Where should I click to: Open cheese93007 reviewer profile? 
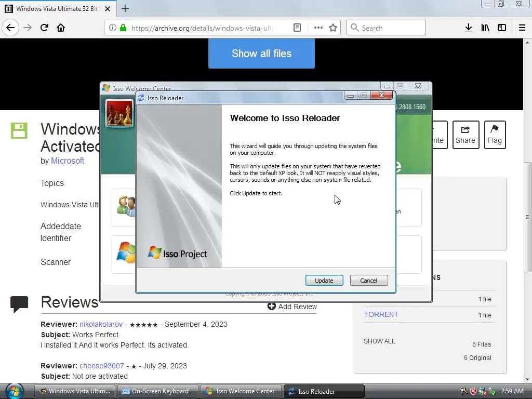point(102,366)
